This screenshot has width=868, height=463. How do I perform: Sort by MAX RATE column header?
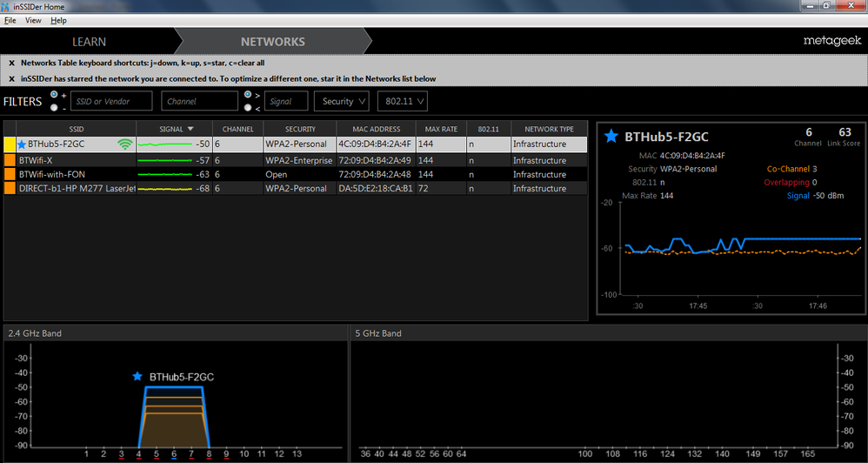tap(441, 129)
